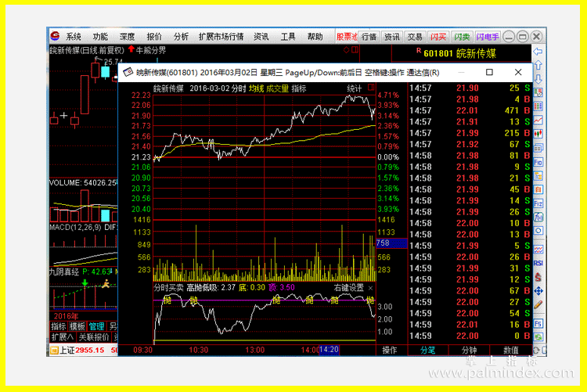Click the 闪买 quick buy button
587x392 pixels.
coord(438,37)
